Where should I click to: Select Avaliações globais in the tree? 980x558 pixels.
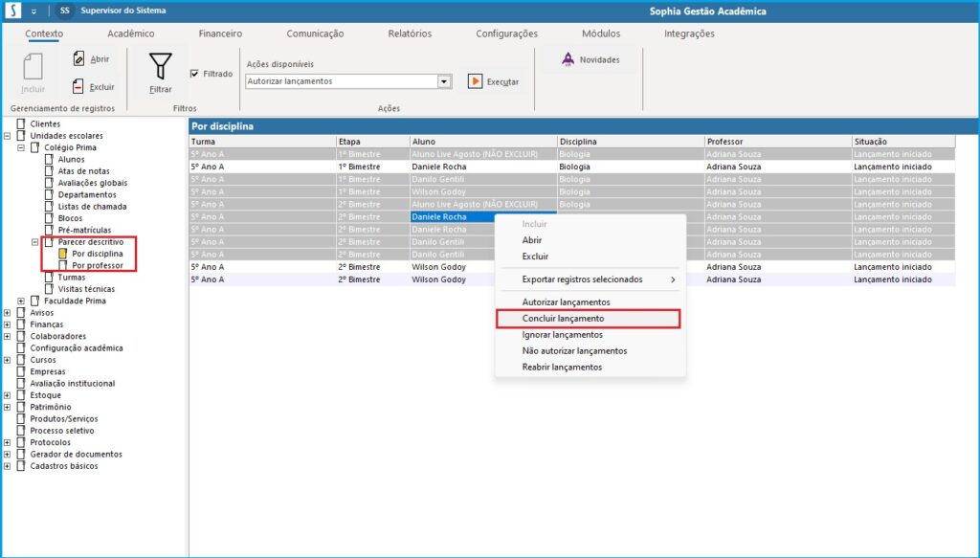(x=93, y=183)
